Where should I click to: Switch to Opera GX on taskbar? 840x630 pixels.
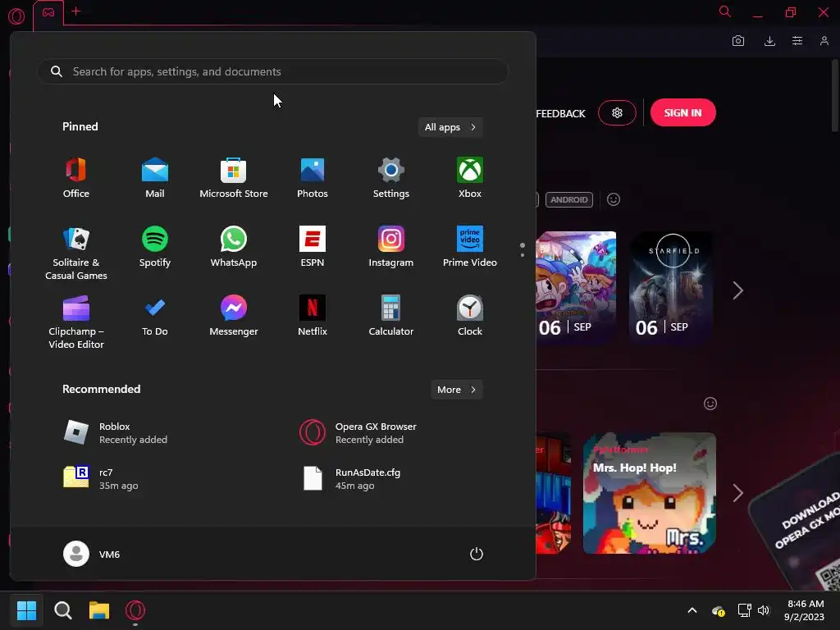tap(135, 610)
